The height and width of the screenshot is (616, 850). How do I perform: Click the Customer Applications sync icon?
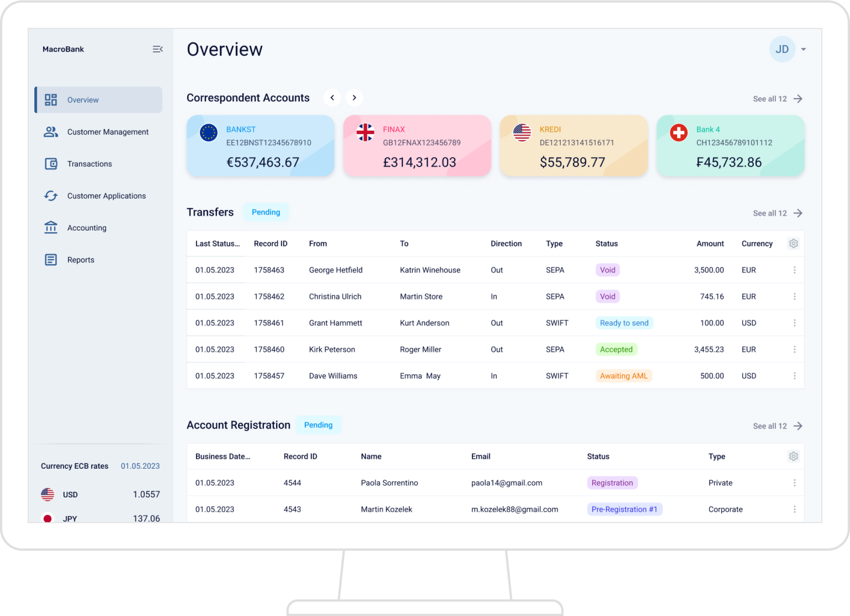50,195
